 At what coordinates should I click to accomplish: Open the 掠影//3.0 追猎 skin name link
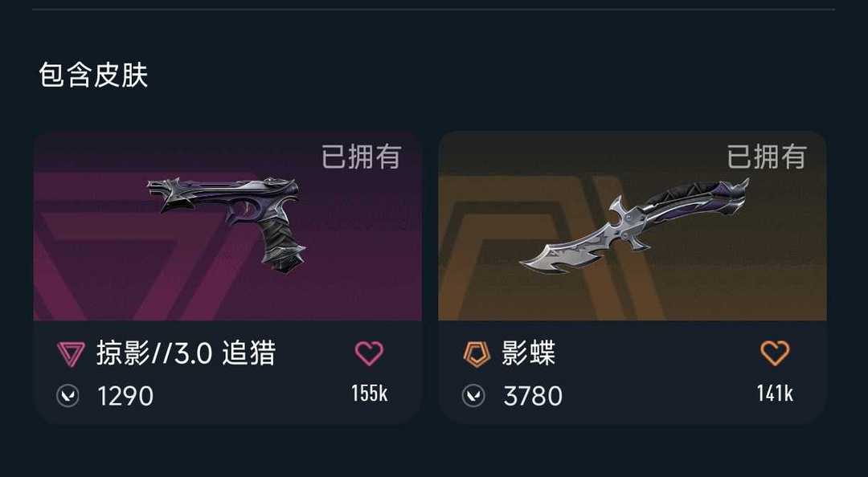click(x=186, y=353)
